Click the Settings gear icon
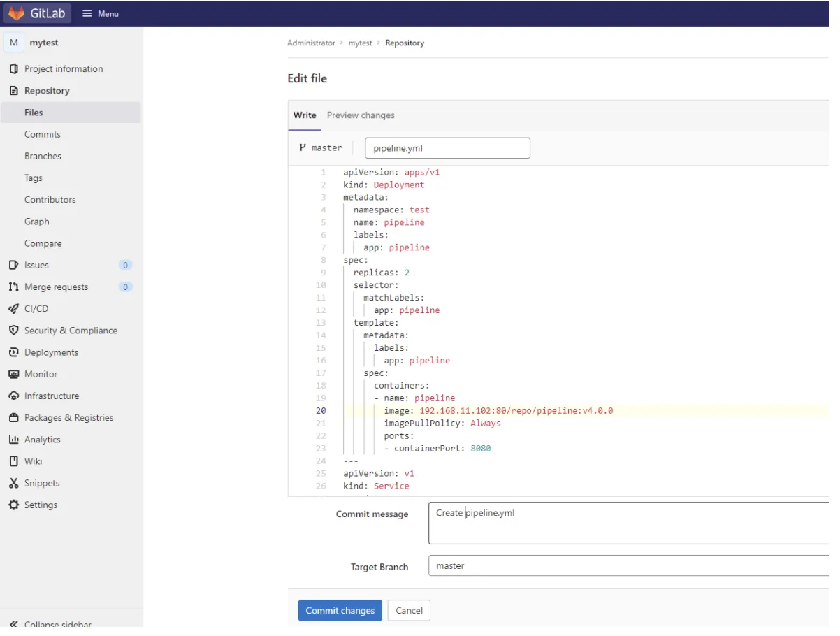The image size is (840, 636). pos(13,505)
